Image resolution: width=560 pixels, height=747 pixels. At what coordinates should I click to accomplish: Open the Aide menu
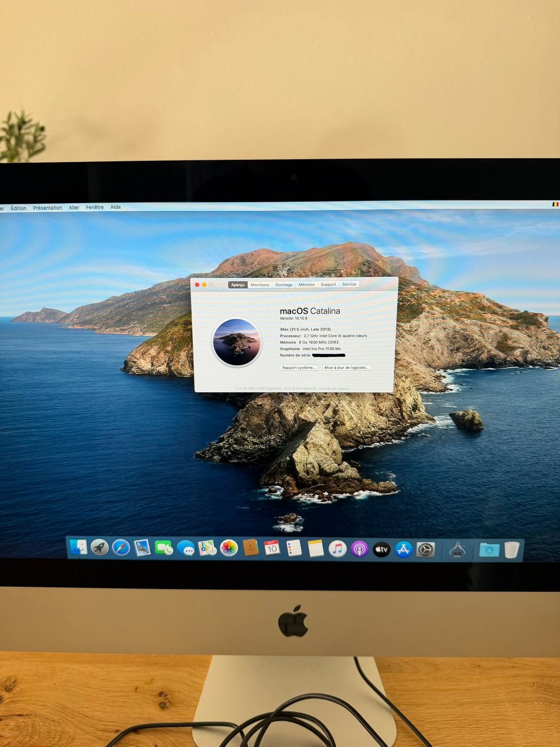pos(115,207)
